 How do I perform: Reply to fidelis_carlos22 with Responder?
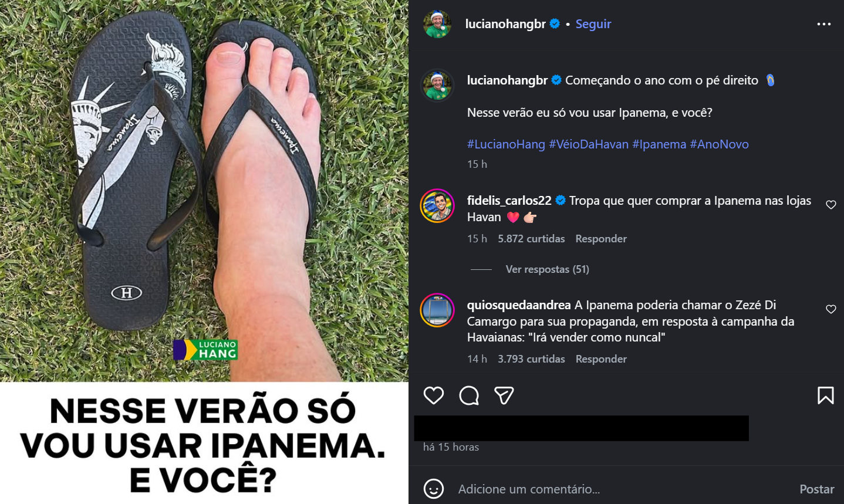pyautogui.click(x=601, y=239)
